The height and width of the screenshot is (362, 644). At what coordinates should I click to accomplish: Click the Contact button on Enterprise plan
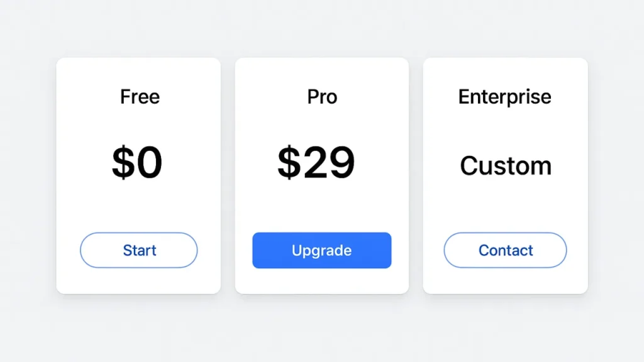click(x=505, y=250)
